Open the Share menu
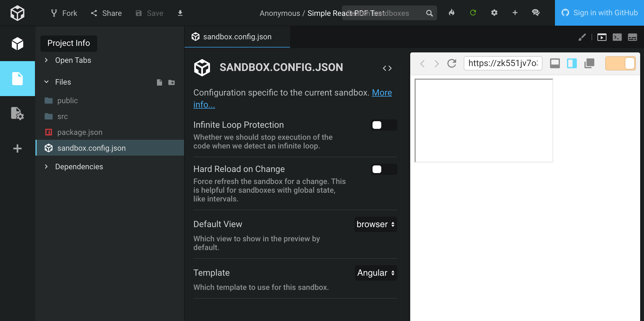Screen dimensions: 644x321 (x=106, y=13)
